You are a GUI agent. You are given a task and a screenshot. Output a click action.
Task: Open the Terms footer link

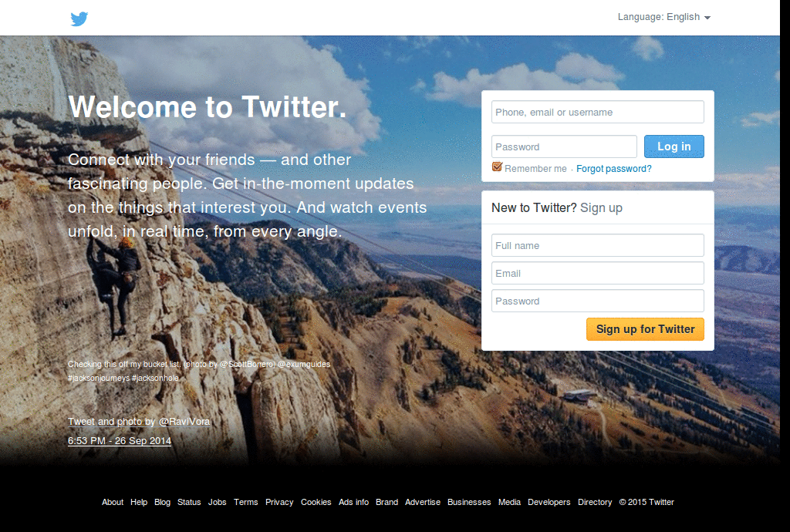click(x=246, y=502)
